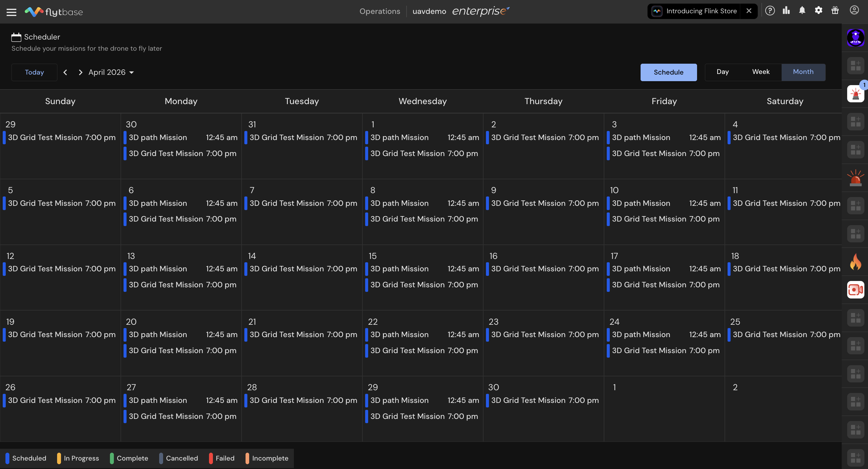Switch to the Day view tab
Screen dimensions: 868x469
pos(722,72)
